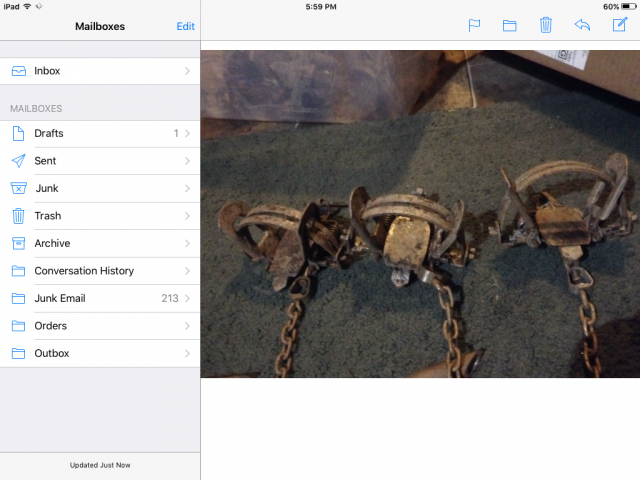Screen dimensions: 640x480
Task: Click the Mailboxes title
Action: click(100, 26)
